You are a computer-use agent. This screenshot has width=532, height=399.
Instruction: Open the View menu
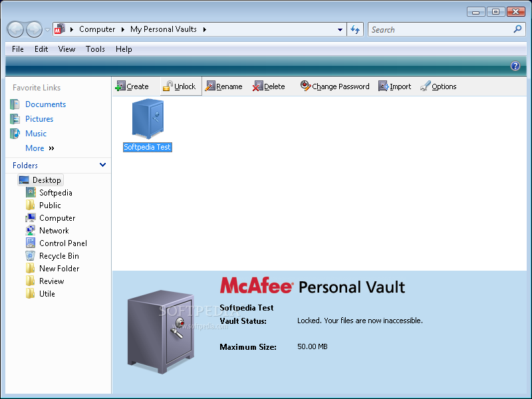(66, 49)
